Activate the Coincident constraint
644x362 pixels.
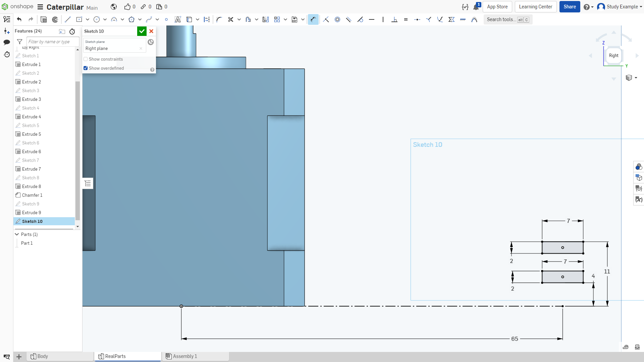coord(326,19)
